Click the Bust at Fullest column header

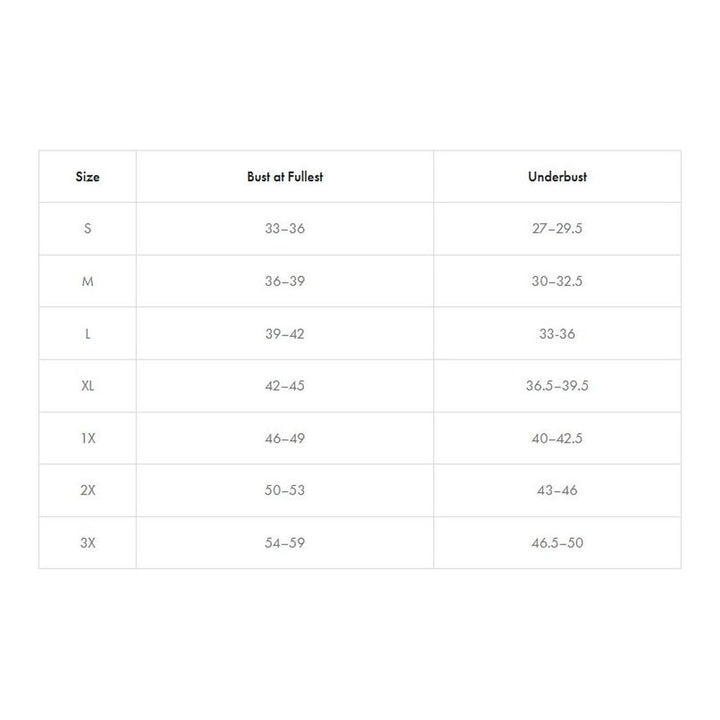click(285, 177)
